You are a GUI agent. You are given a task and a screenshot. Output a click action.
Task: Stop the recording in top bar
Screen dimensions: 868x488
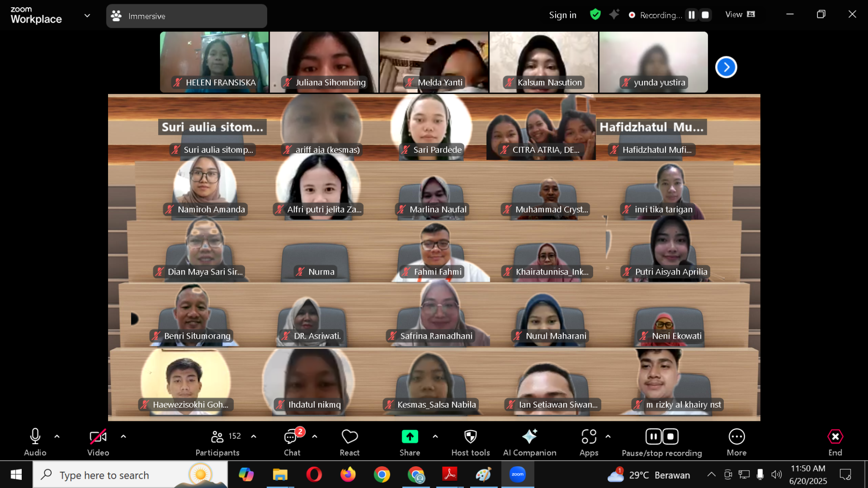705,15
